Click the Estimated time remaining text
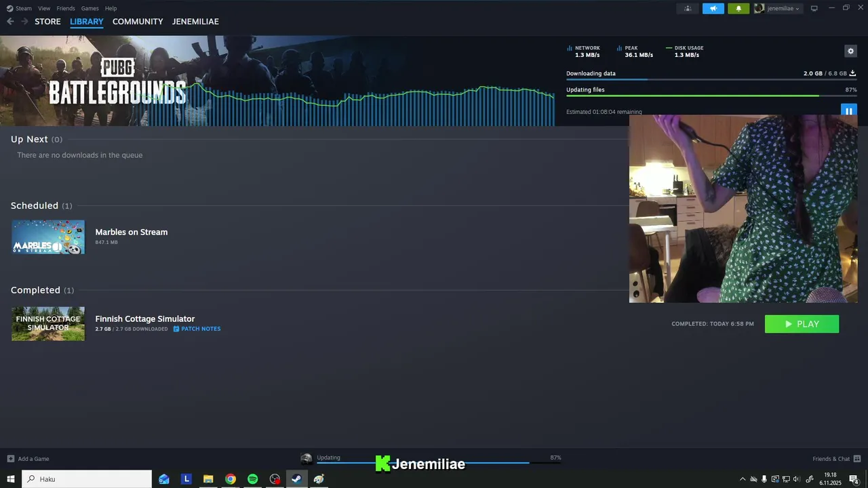868x488 pixels. point(604,112)
